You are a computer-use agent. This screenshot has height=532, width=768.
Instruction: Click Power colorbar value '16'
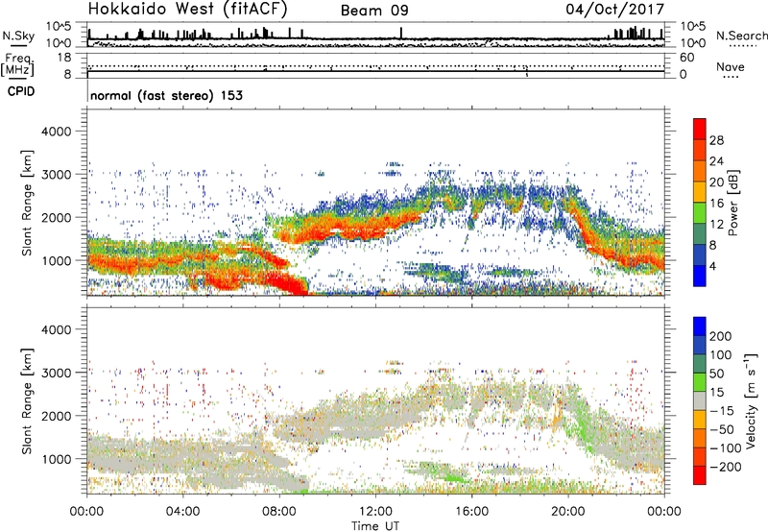716,204
